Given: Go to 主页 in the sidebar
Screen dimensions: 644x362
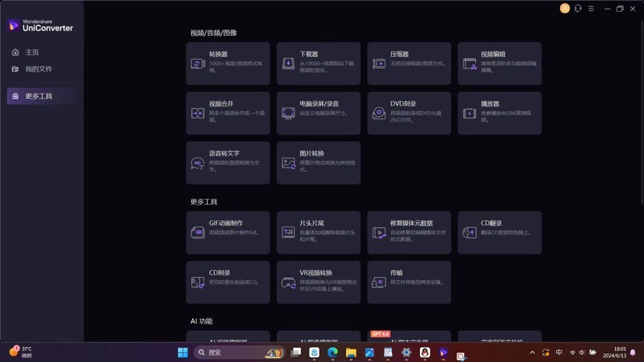Looking at the screenshot, I should 32,52.
